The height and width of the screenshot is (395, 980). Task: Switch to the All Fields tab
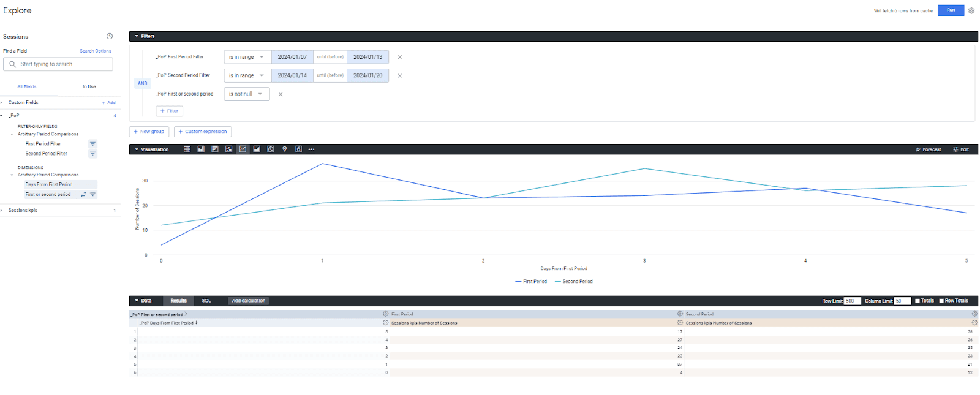[27, 87]
